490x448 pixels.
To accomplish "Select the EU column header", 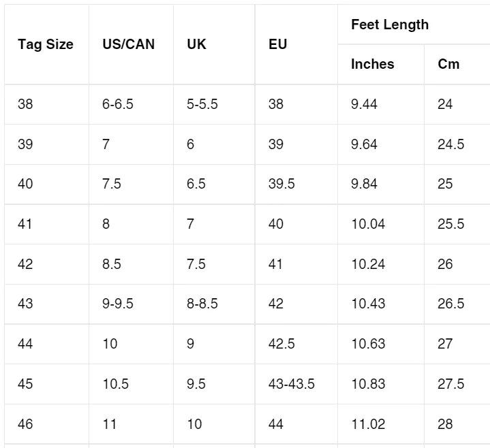I will (296, 44).
